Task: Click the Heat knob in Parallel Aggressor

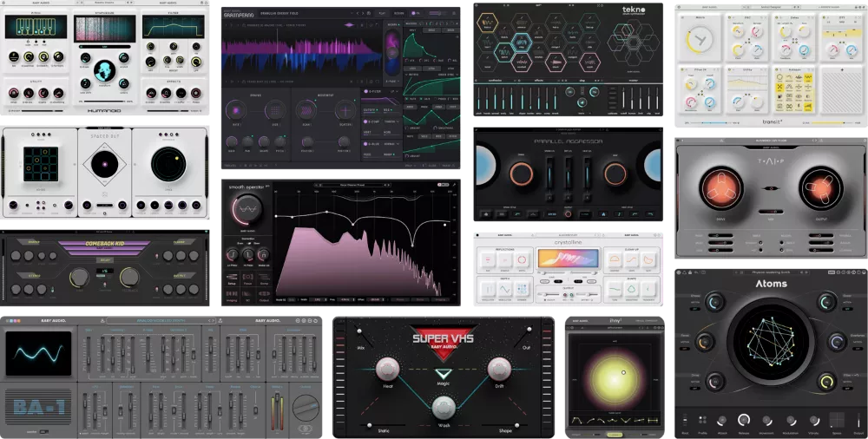Action: pyautogui.click(x=615, y=174)
